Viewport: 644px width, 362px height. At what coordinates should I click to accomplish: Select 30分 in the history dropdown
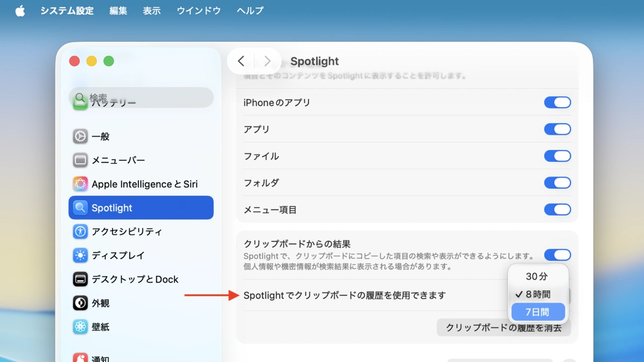coord(537,277)
